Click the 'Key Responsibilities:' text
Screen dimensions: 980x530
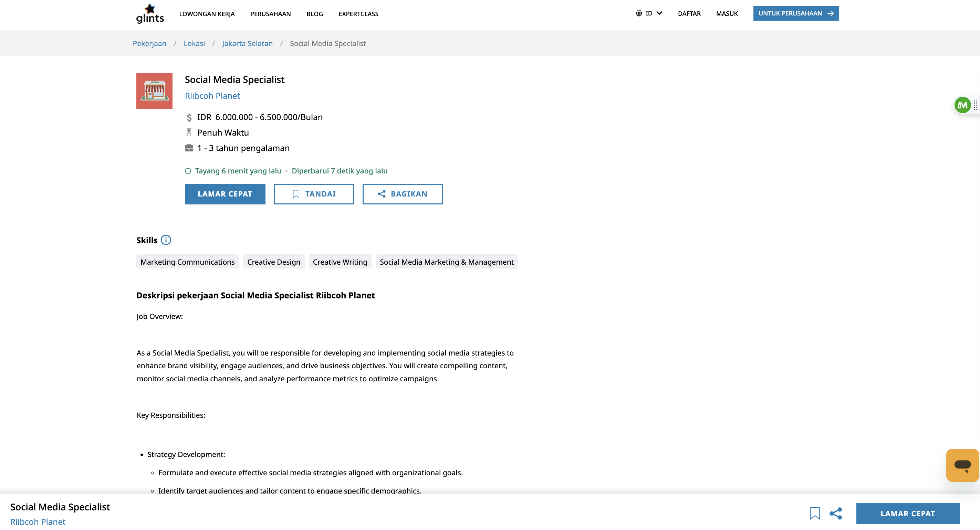coord(171,415)
